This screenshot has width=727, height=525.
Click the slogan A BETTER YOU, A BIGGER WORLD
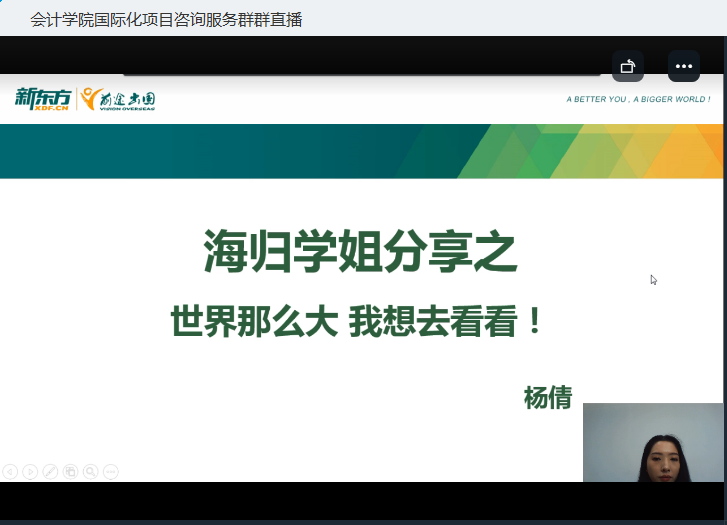[637, 100]
